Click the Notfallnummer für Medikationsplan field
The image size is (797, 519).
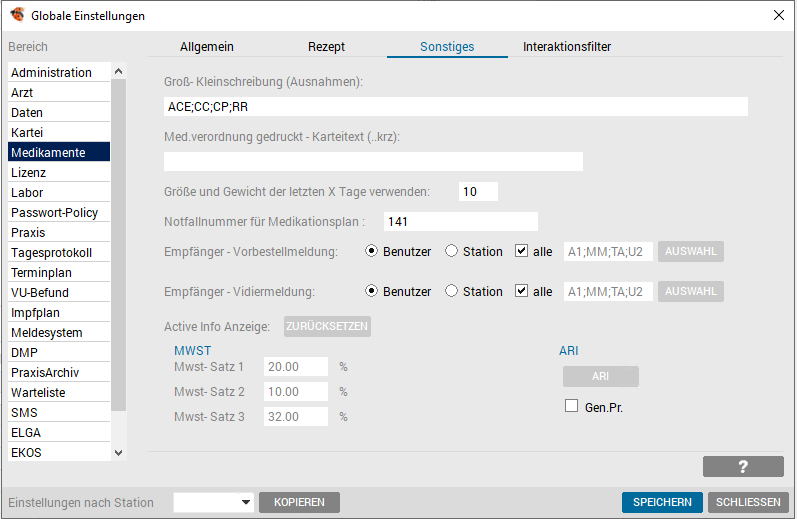(461, 222)
